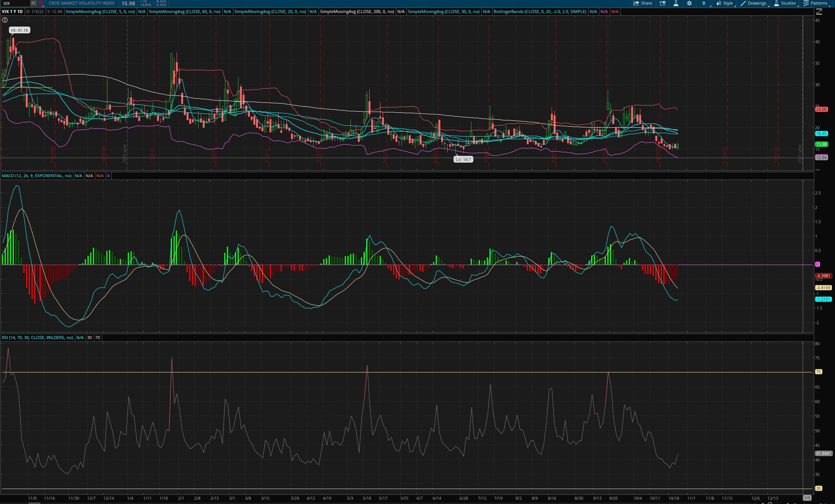Toggle price axis scale icon at top right
835x504 pixels.
coord(819,12)
